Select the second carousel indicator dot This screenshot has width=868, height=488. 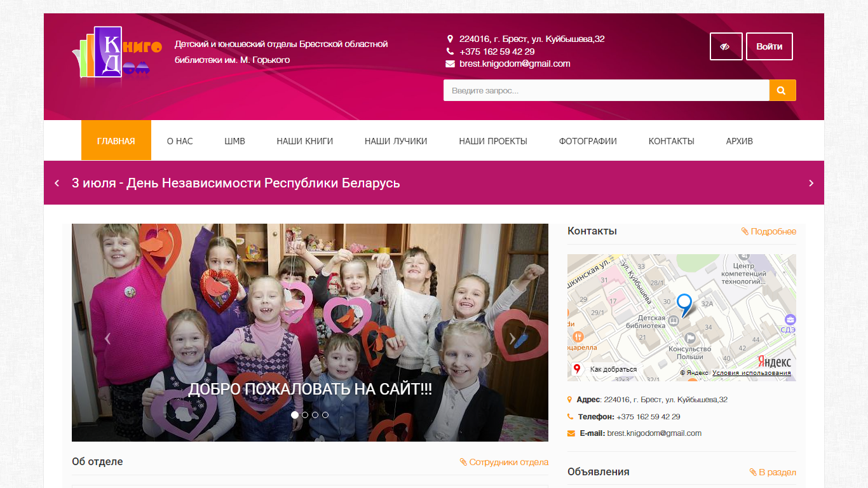305,414
